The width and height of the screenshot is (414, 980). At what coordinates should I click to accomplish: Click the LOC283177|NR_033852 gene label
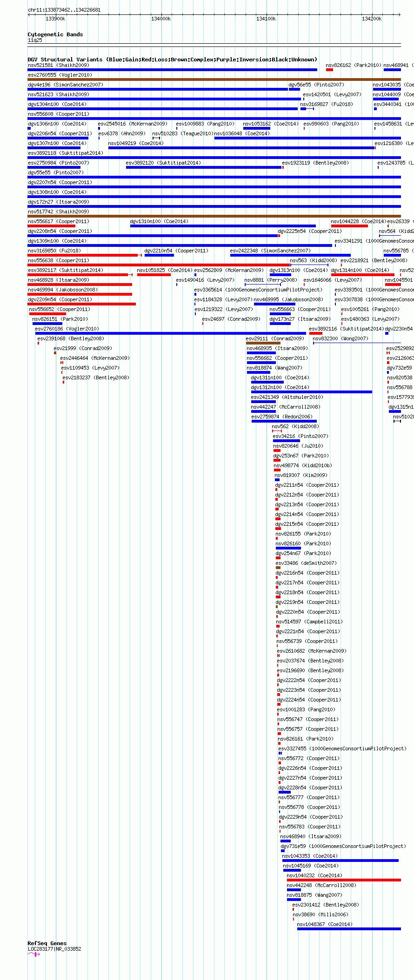pos(54,949)
